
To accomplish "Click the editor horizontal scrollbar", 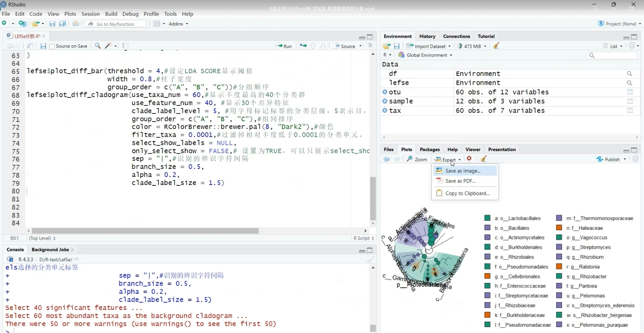I will coord(145,231).
